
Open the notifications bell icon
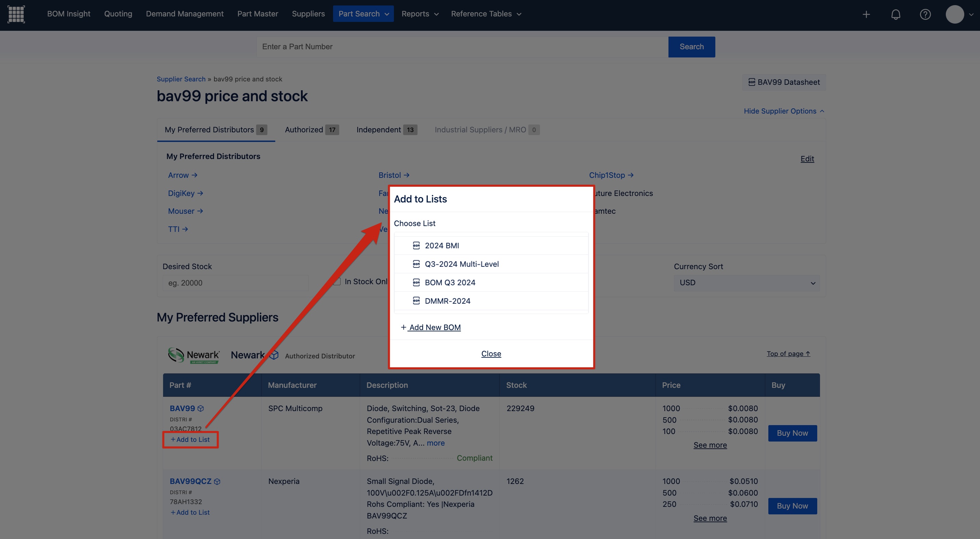[896, 14]
